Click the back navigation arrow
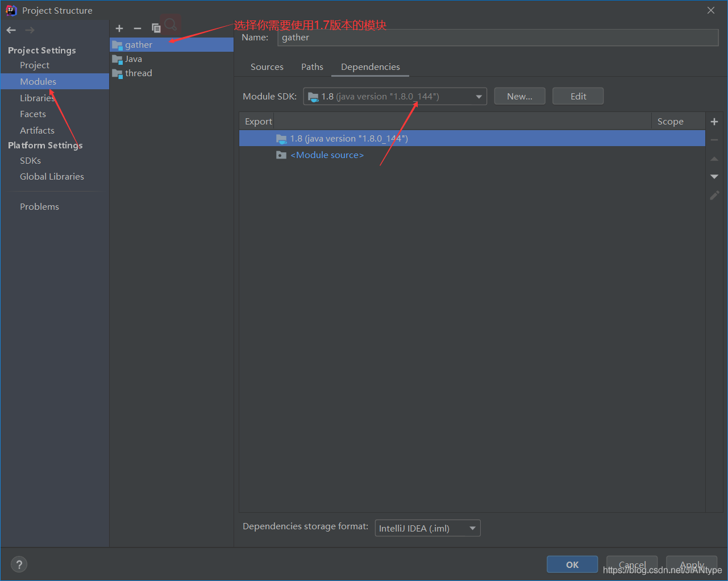The image size is (728, 581). tap(11, 30)
